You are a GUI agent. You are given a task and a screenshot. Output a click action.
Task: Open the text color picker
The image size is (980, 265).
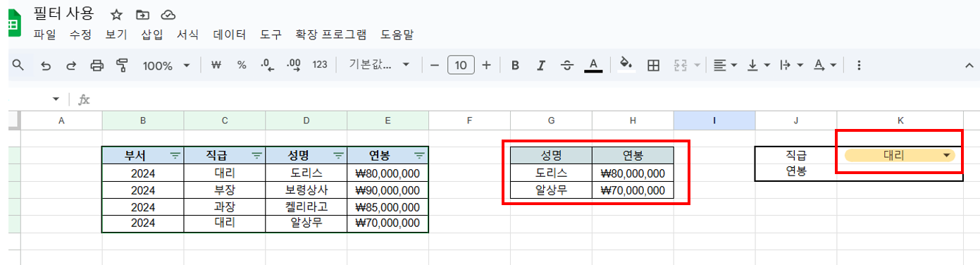click(593, 66)
